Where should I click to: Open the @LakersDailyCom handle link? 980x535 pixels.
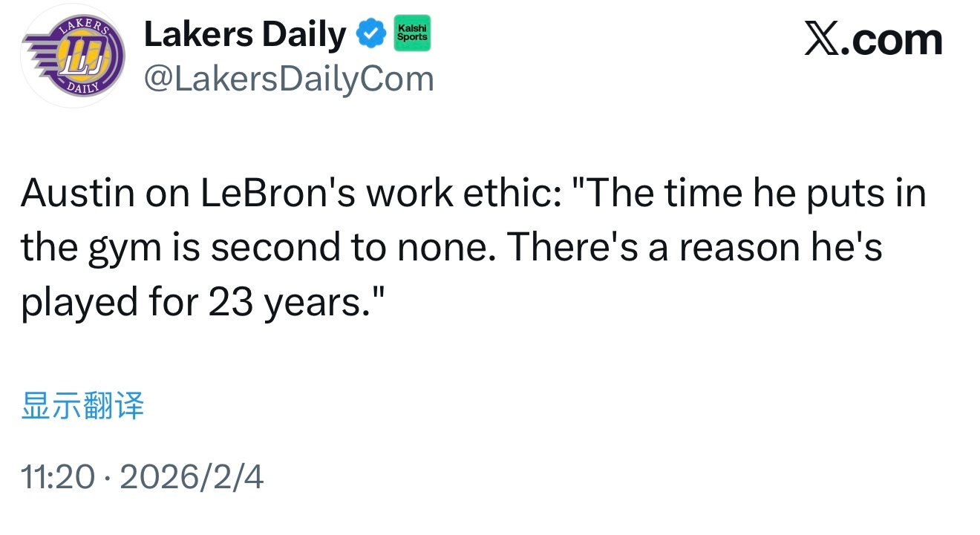288,79
